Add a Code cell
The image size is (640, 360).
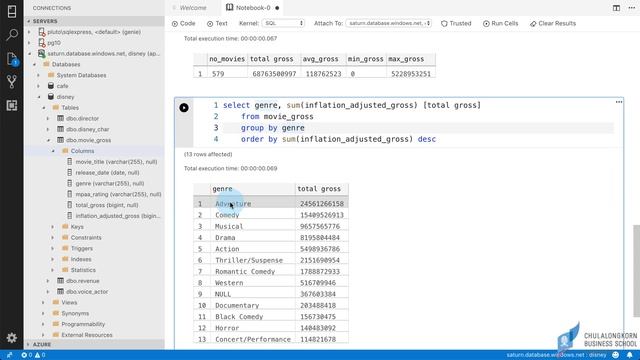[x=183, y=24]
